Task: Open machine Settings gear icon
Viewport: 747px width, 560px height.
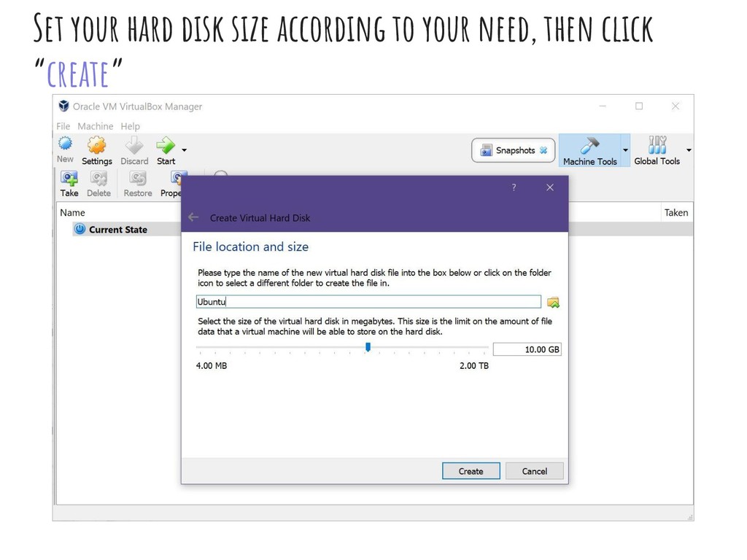Action: [96, 145]
